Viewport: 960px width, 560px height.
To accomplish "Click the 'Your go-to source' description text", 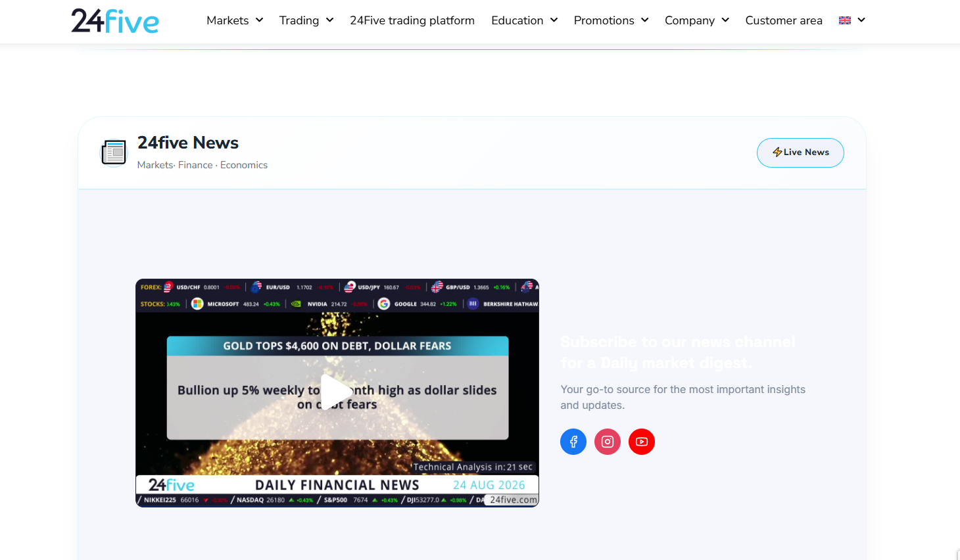I will [x=683, y=397].
